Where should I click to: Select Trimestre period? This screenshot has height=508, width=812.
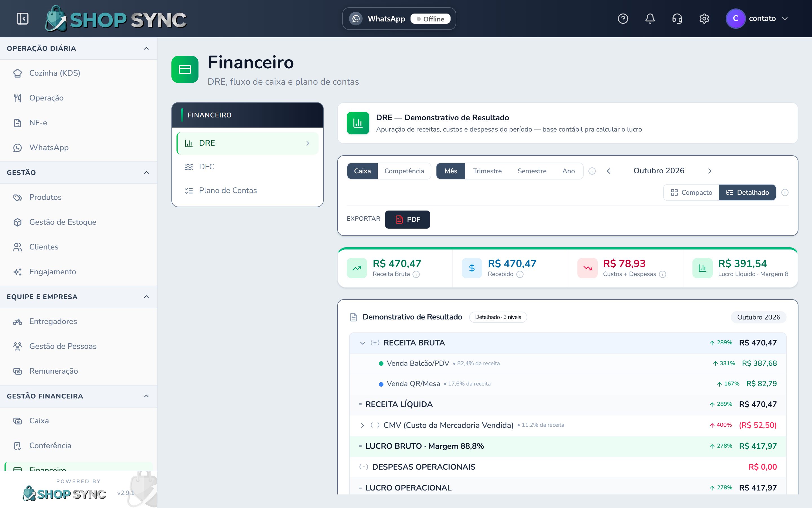pos(487,171)
